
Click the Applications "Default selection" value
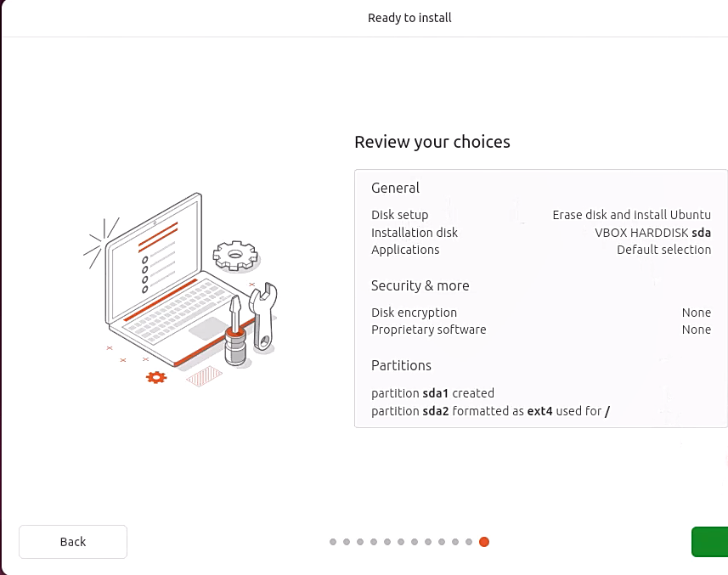(x=663, y=250)
